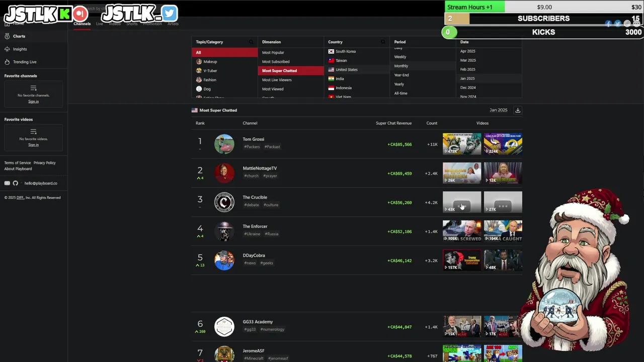
Task: Choose the Dog category icon
Action: point(199,88)
